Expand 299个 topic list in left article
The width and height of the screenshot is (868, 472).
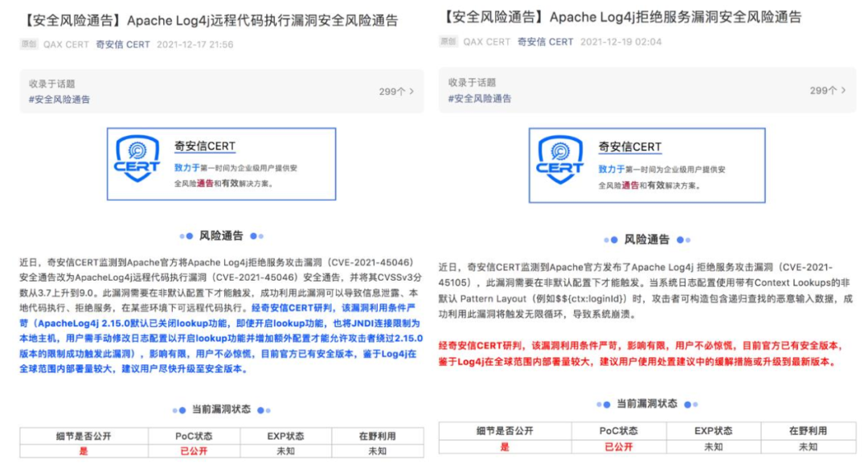coord(396,92)
